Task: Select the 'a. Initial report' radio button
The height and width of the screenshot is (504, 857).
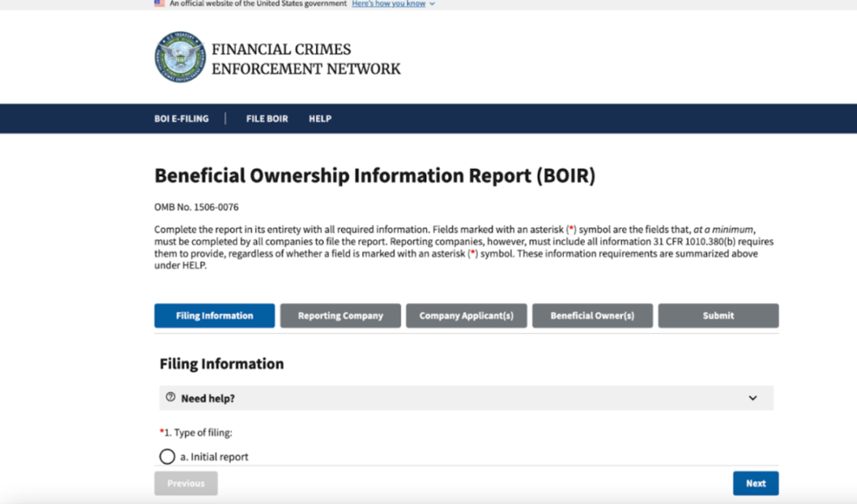Action: pyautogui.click(x=168, y=457)
